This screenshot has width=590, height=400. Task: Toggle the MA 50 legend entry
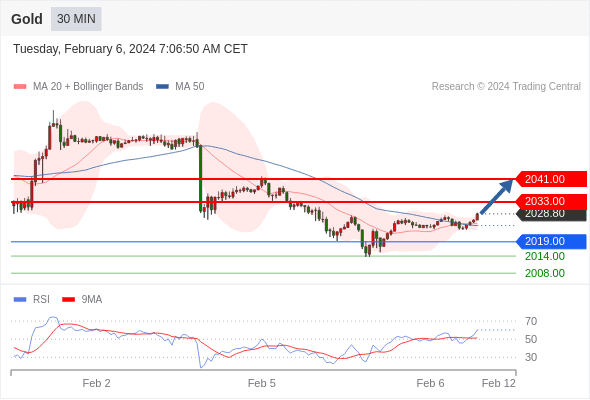click(x=180, y=87)
